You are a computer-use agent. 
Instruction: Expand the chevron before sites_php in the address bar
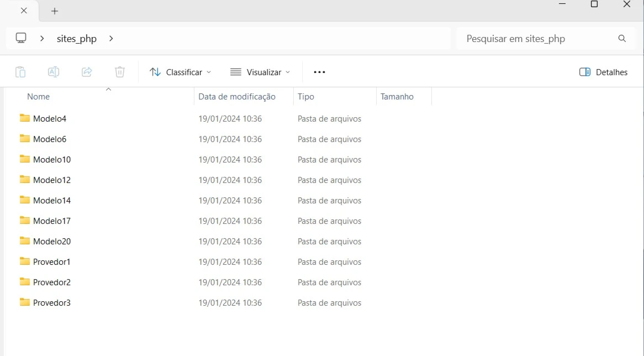click(x=42, y=38)
